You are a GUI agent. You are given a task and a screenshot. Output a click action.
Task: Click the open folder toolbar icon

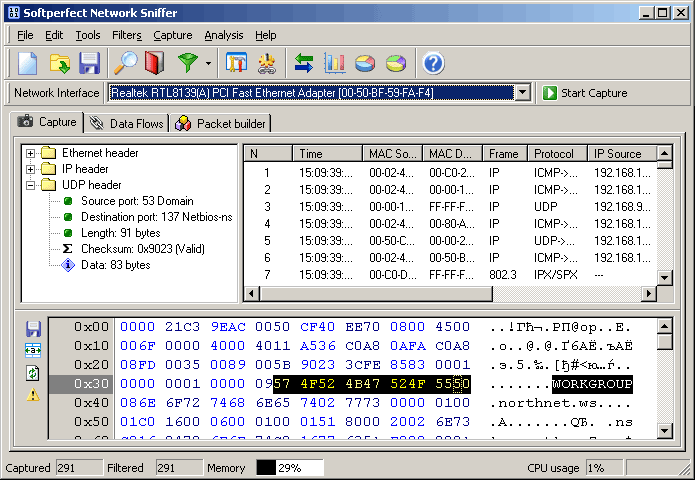point(59,64)
